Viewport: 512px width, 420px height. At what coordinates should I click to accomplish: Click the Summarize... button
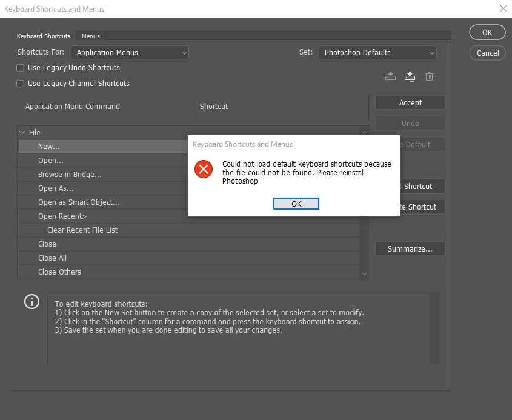point(410,249)
